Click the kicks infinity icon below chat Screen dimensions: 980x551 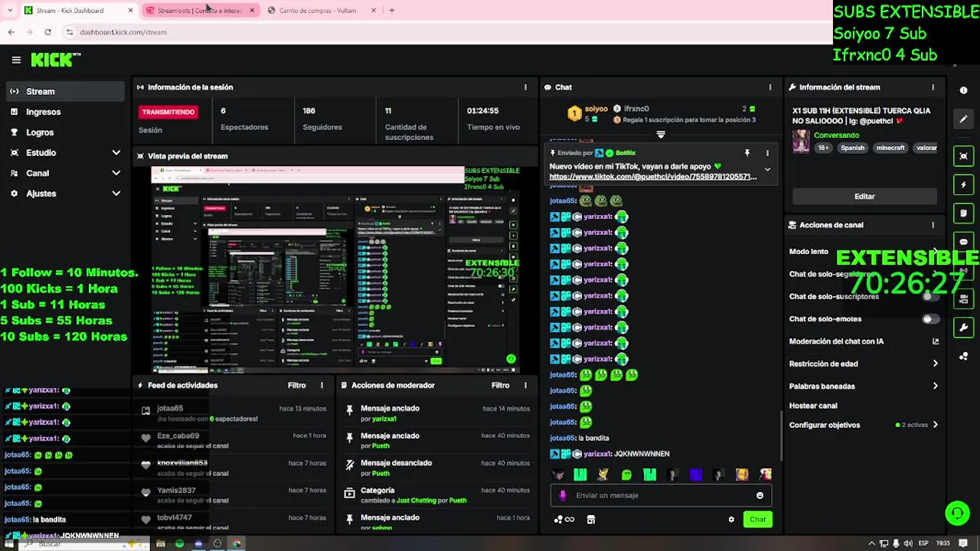[564, 520]
